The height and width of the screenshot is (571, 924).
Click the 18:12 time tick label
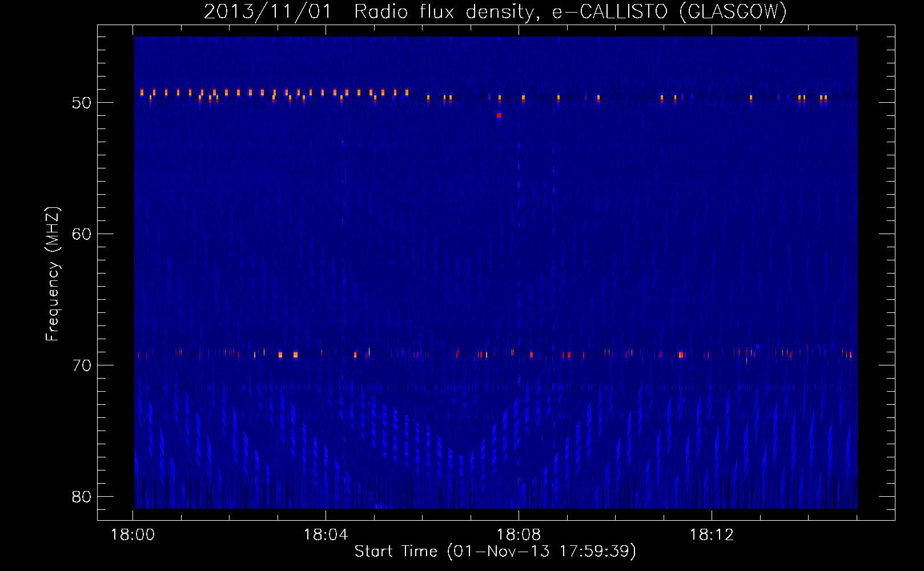pyautogui.click(x=712, y=535)
